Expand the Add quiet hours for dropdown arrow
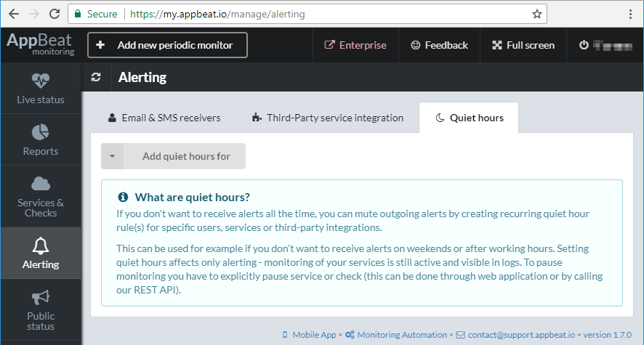Image resolution: width=644 pixels, height=345 pixels. pos(112,156)
